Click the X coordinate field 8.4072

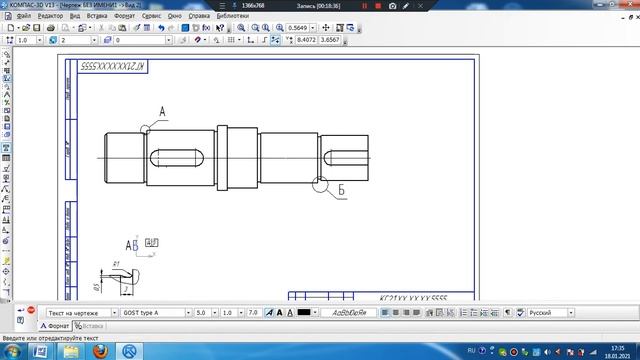coord(306,40)
